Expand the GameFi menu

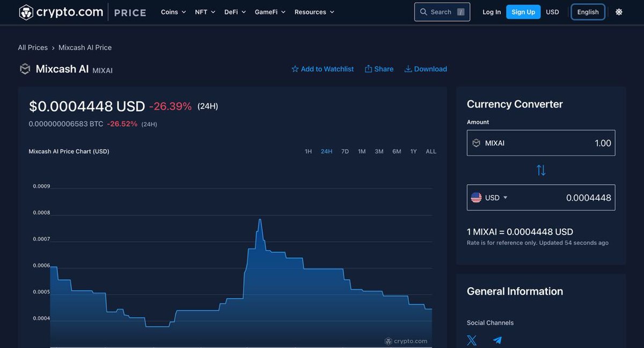pyautogui.click(x=270, y=12)
